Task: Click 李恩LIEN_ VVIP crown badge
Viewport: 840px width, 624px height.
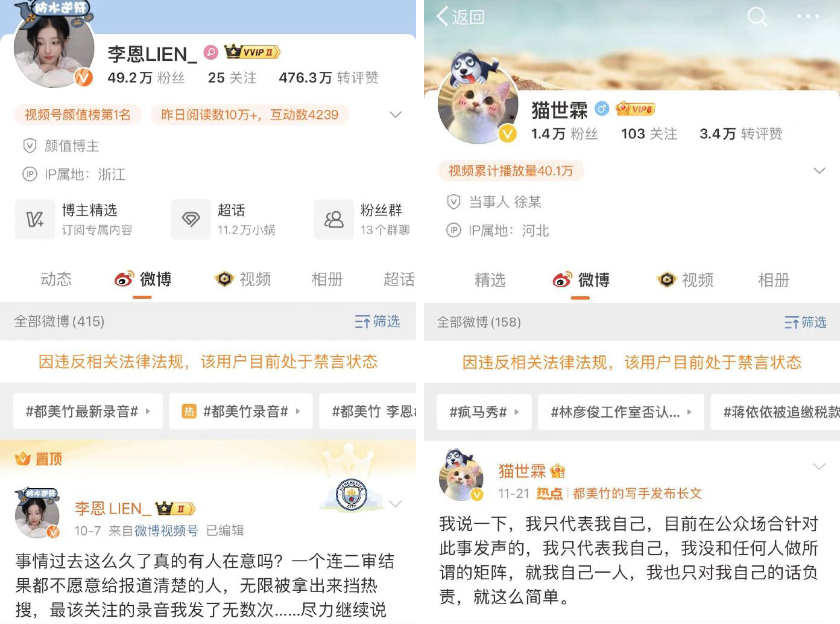Action: [252, 52]
